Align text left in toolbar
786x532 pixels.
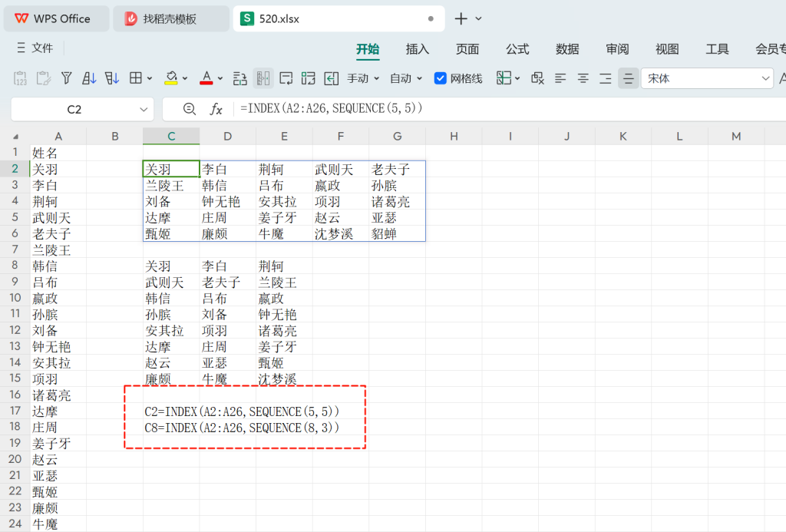560,78
